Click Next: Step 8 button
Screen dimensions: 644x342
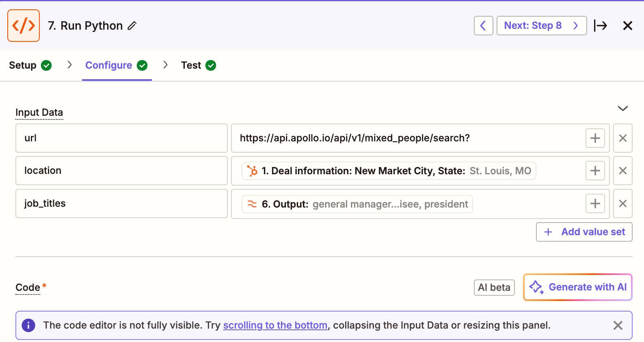coord(541,26)
